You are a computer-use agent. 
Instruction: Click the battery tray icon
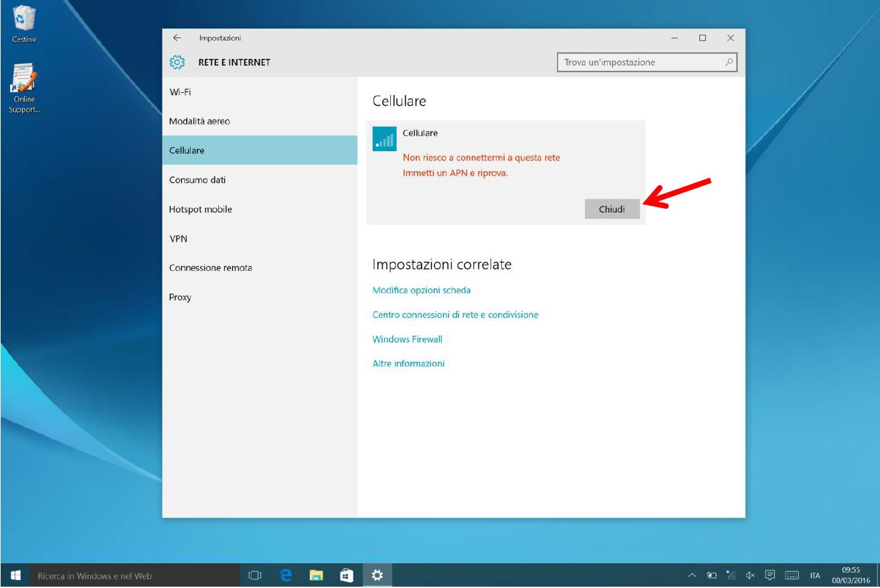pos(711,575)
